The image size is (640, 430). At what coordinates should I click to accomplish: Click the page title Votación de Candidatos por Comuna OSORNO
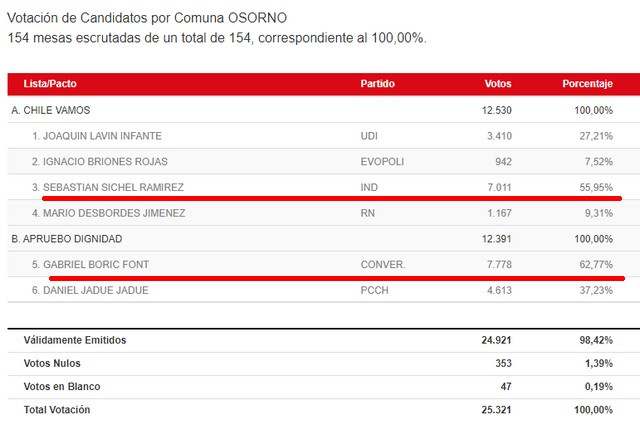tap(147, 18)
